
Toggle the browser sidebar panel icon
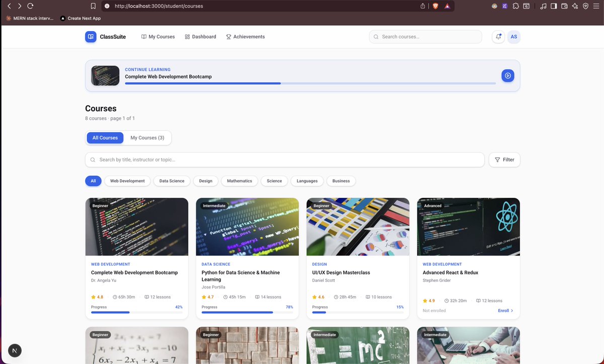click(x=554, y=6)
